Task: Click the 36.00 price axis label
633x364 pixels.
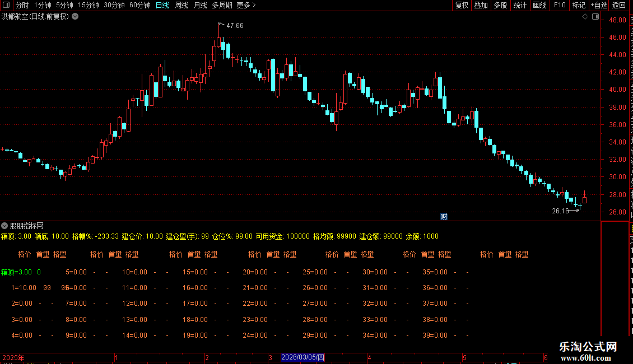Action: click(x=618, y=125)
